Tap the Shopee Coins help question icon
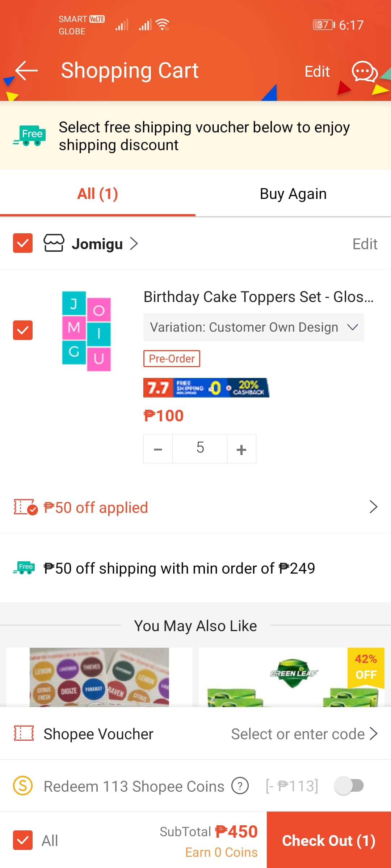Screen dimensions: 391x868 click(x=240, y=786)
